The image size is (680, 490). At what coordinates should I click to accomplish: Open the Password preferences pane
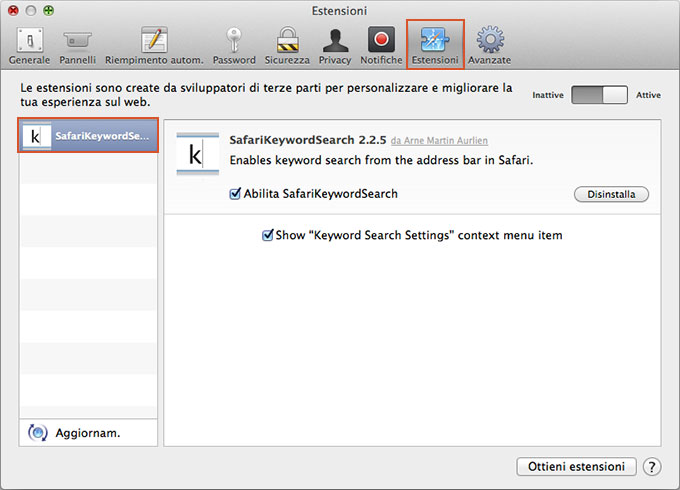click(x=234, y=46)
